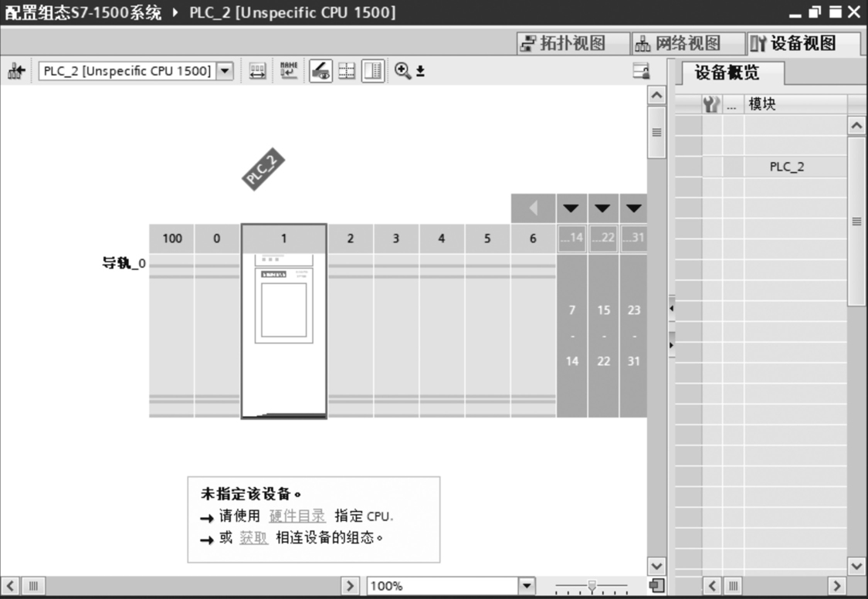Click the device overview scroll up arrow
The height and width of the screenshot is (599, 868).
[x=856, y=126]
